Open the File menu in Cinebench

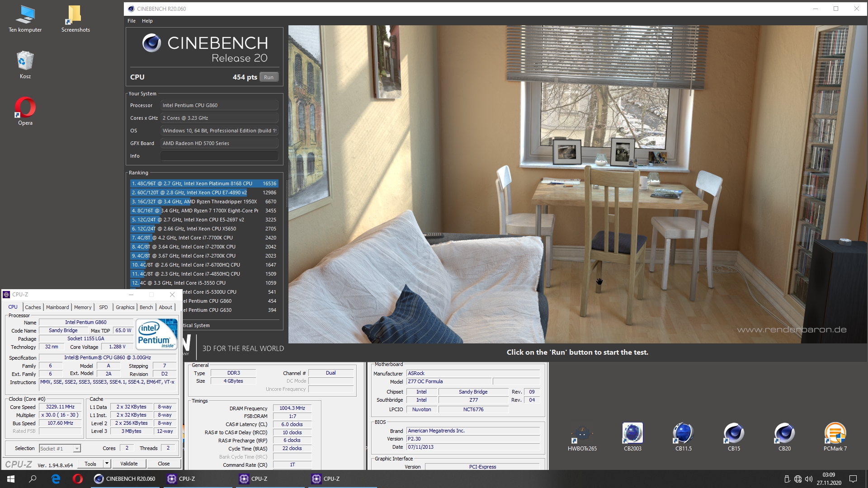132,21
